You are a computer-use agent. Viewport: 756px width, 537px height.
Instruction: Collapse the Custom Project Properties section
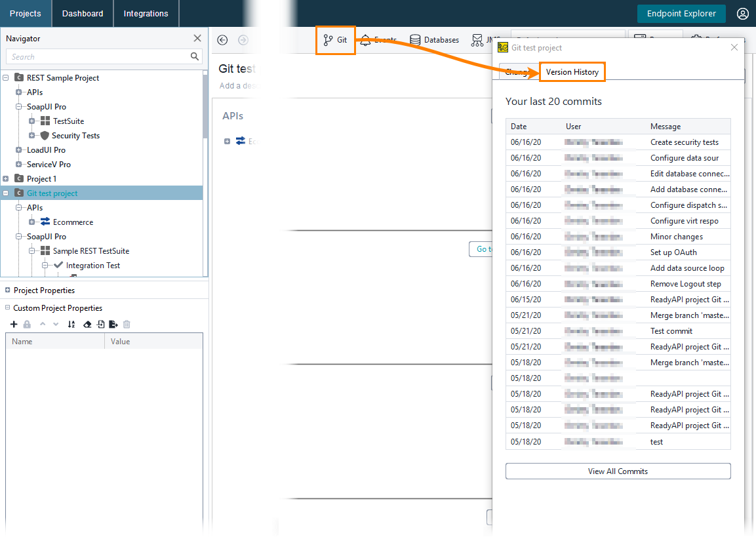[7, 308]
